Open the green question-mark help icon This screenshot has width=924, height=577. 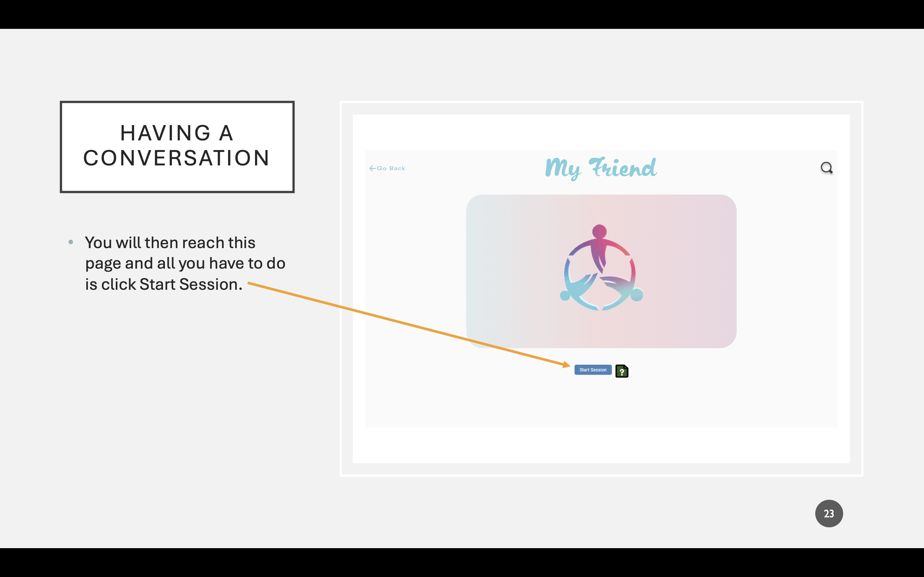pyautogui.click(x=621, y=371)
